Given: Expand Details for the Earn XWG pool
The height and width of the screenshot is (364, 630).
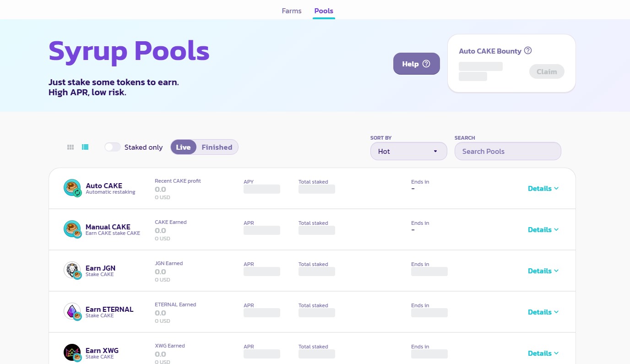Looking at the screenshot, I should [543, 353].
